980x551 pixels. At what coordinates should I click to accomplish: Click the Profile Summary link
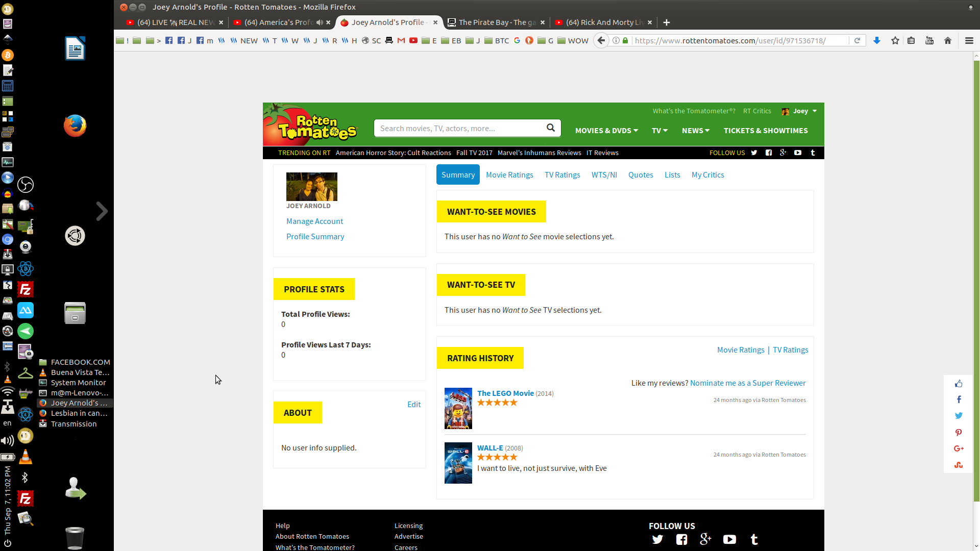[315, 237]
